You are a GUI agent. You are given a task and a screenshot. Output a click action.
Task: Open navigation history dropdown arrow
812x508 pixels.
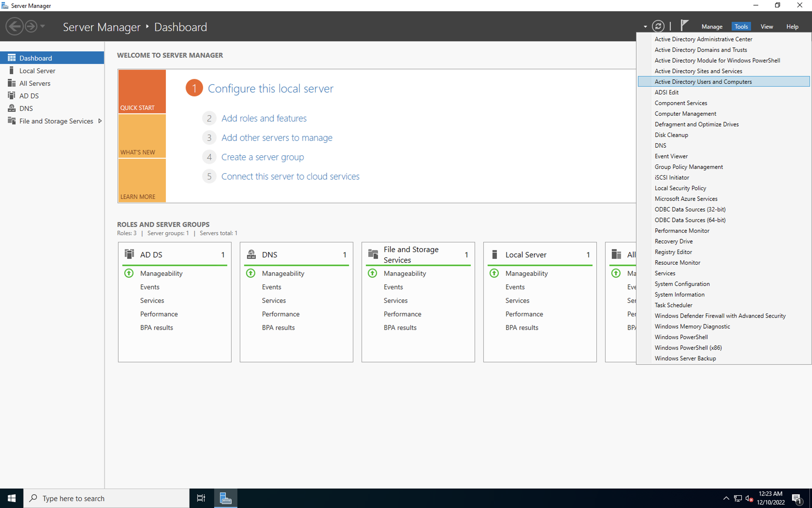(42, 26)
